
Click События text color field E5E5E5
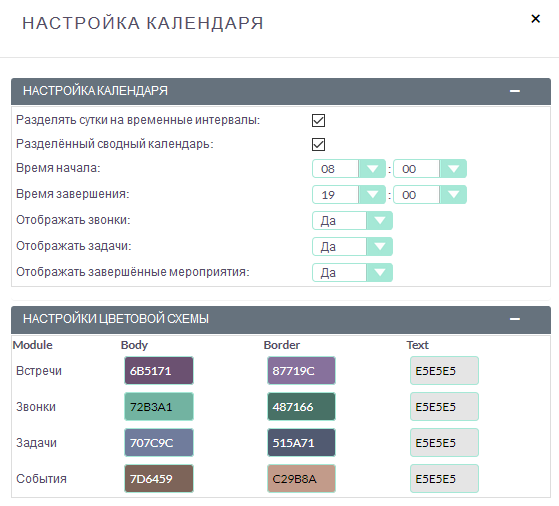pos(444,479)
